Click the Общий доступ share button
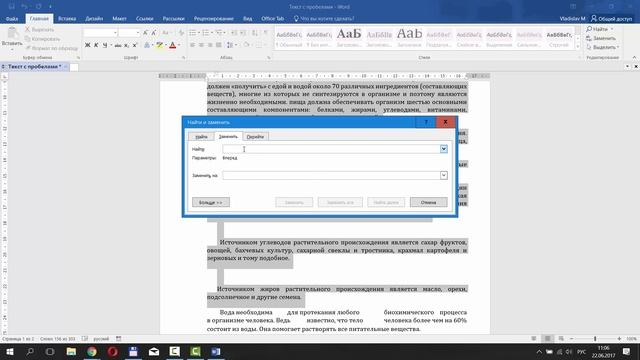 tap(611, 19)
